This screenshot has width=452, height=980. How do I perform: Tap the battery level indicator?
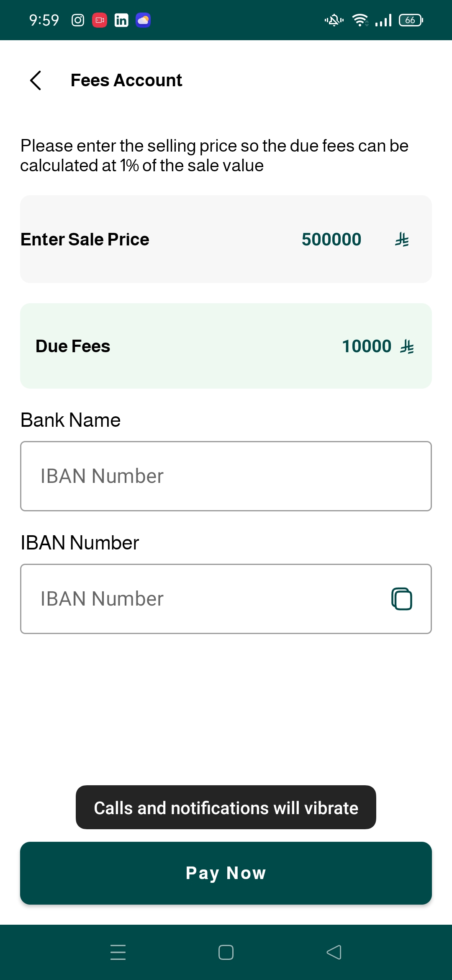pyautogui.click(x=411, y=20)
